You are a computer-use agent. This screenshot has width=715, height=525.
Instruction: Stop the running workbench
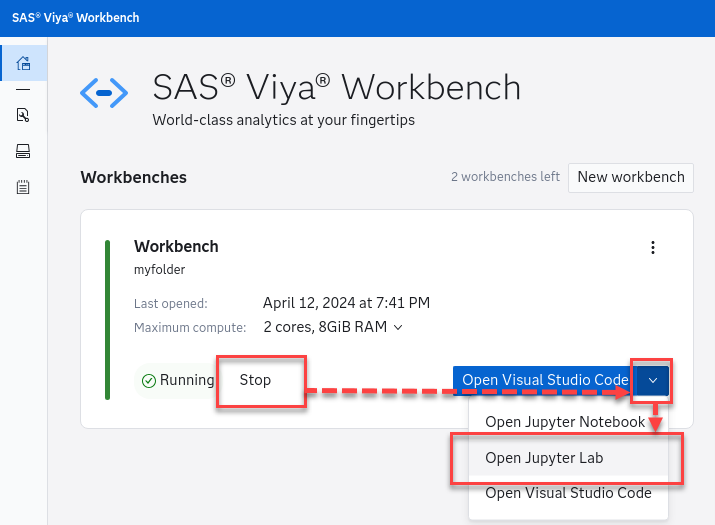[x=256, y=380]
